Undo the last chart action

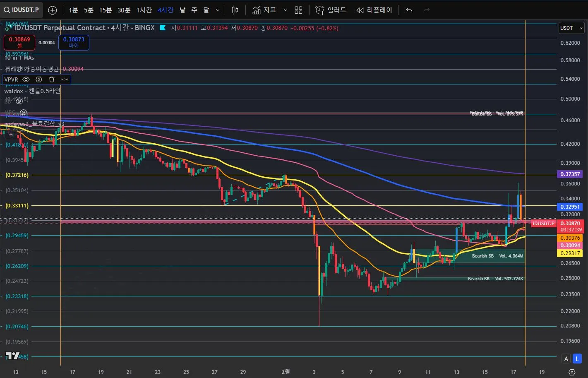tap(409, 10)
